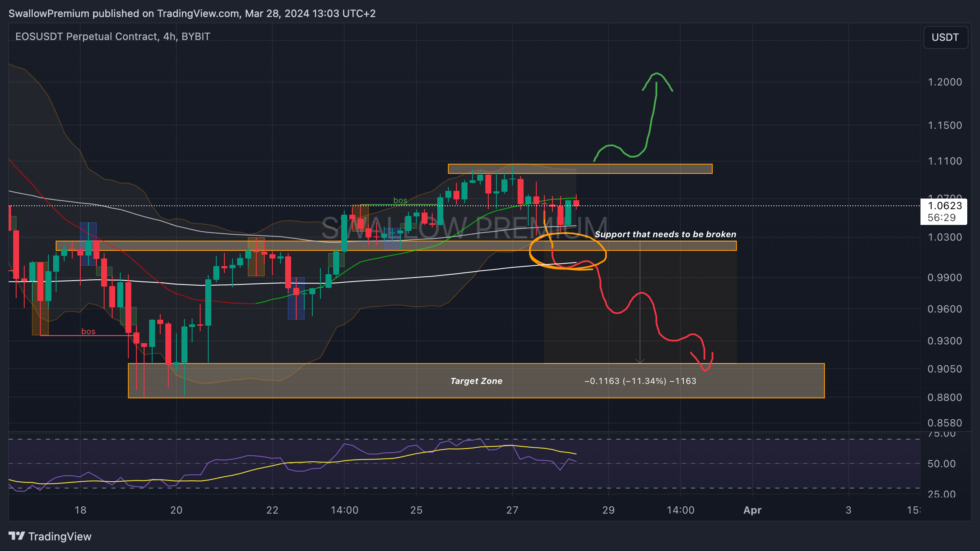Click the green 'bos' label near 1.07
Screen dimensions: 980x551
pos(400,200)
